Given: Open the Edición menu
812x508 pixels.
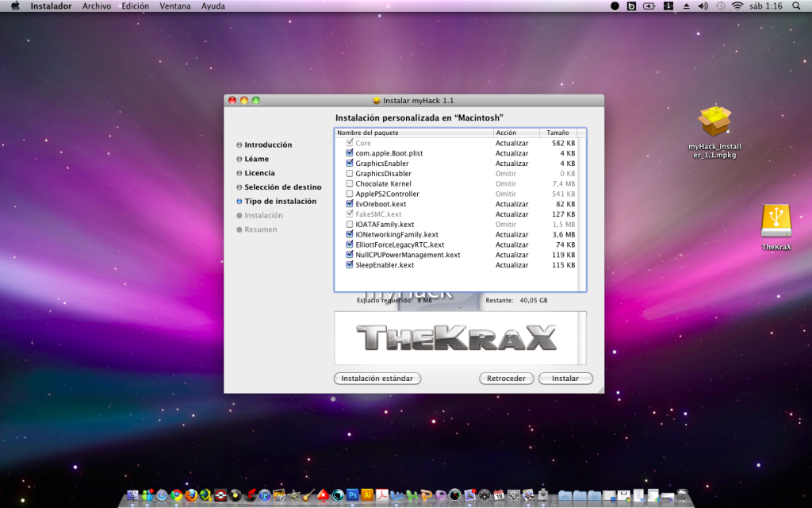Looking at the screenshot, I should (135, 6).
